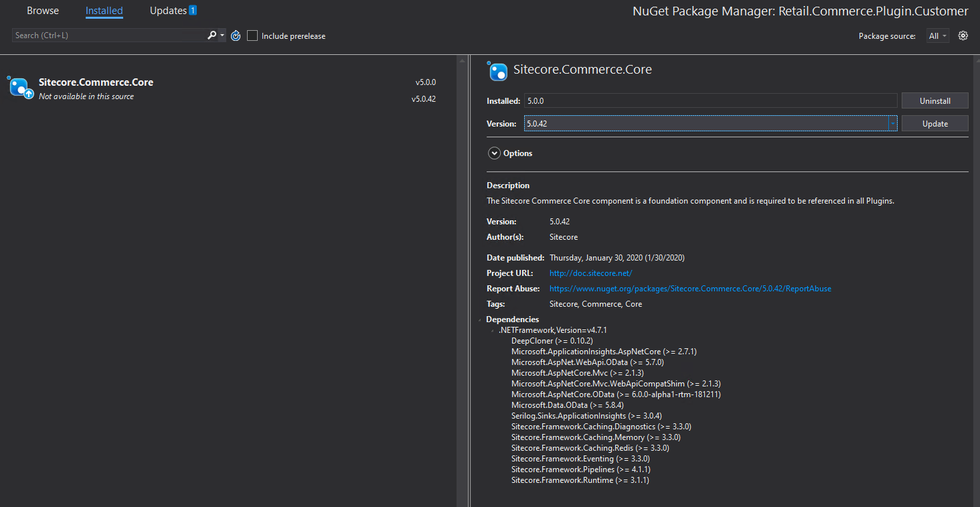Click Sitecore.Framework.Caching.Diagnostics dependency
980x507 pixels.
(x=601, y=427)
